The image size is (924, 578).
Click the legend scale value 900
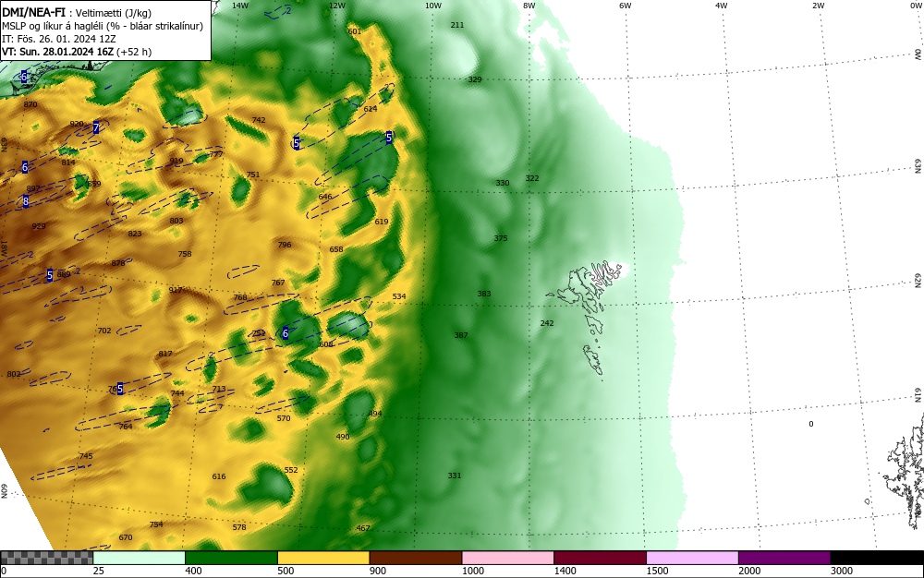pos(378,571)
